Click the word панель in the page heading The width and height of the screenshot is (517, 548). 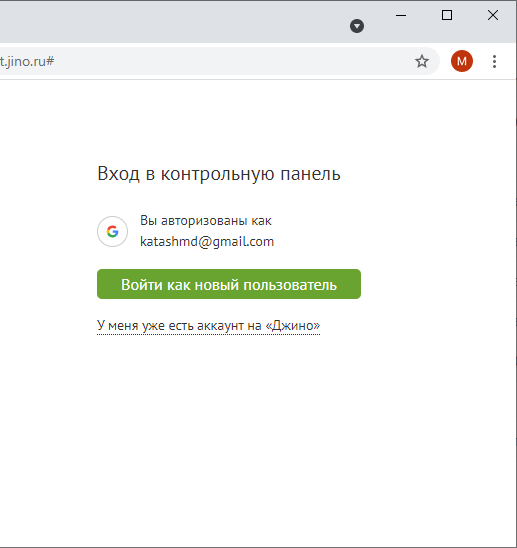pyautogui.click(x=310, y=174)
